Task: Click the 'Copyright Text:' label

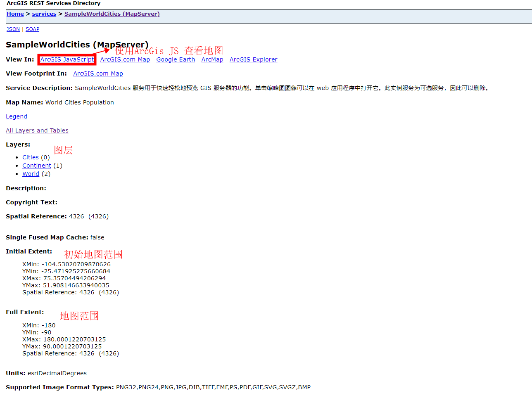Action: (32, 202)
